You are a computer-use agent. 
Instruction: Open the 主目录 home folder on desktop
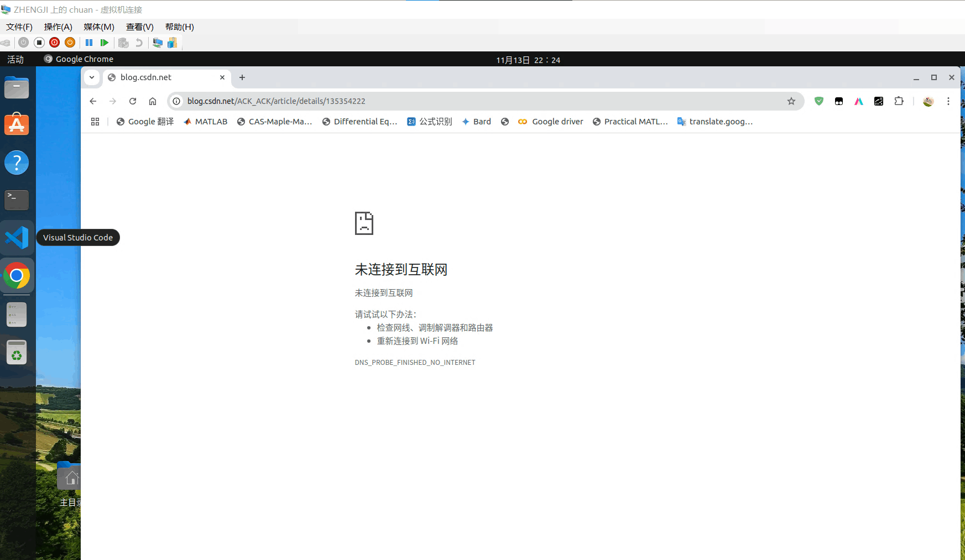[70, 484]
